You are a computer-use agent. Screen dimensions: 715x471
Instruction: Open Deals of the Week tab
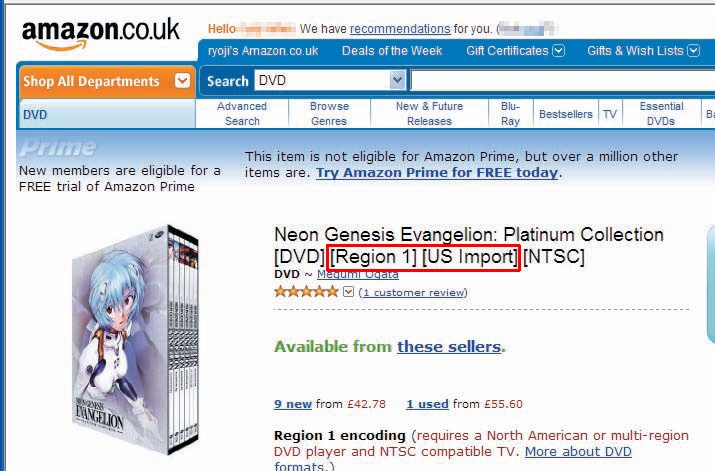coord(392,51)
